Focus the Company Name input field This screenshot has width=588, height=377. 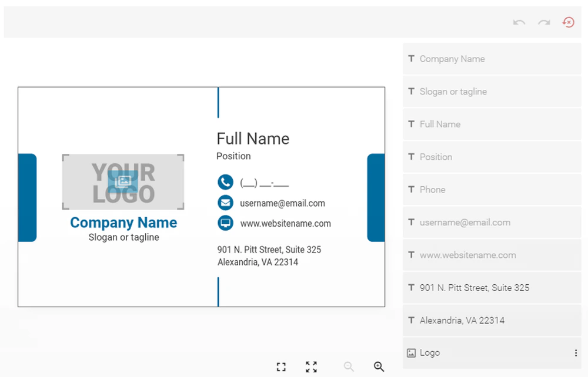tap(492, 59)
